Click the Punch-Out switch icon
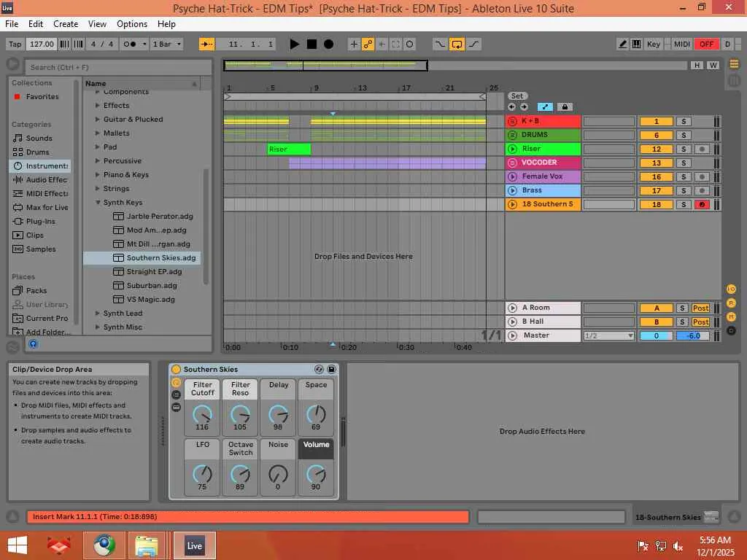The height and width of the screenshot is (560, 747). [473, 44]
